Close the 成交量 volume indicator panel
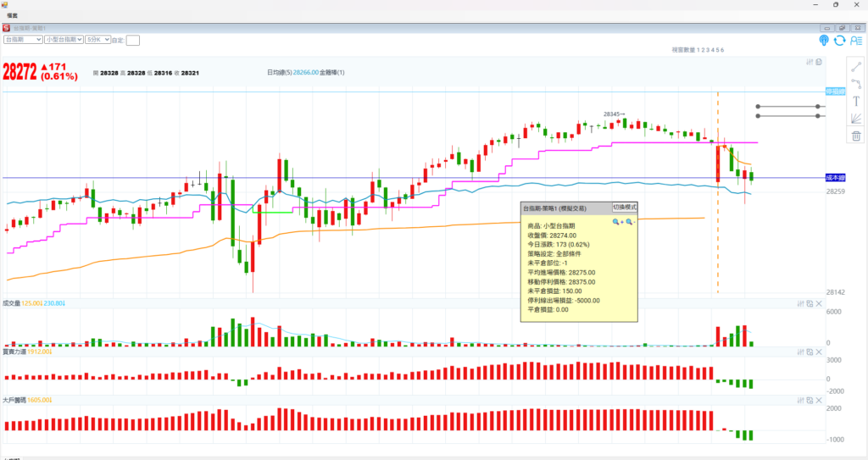This screenshot has height=460, width=868. 819,302
